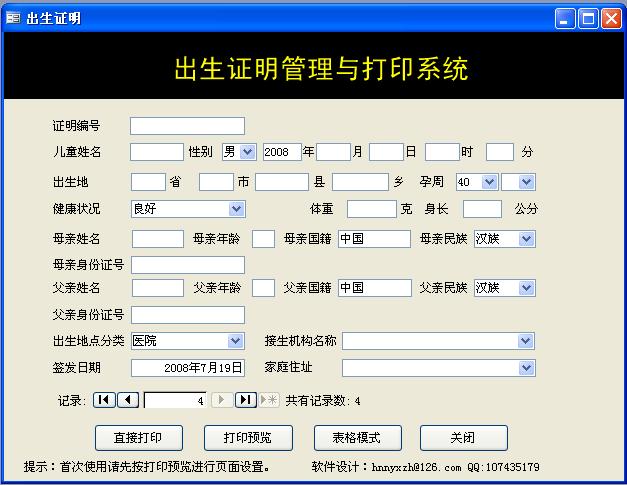This screenshot has width=627, height=485.
Task: Click the 直接打印 button
Action: 139,438
